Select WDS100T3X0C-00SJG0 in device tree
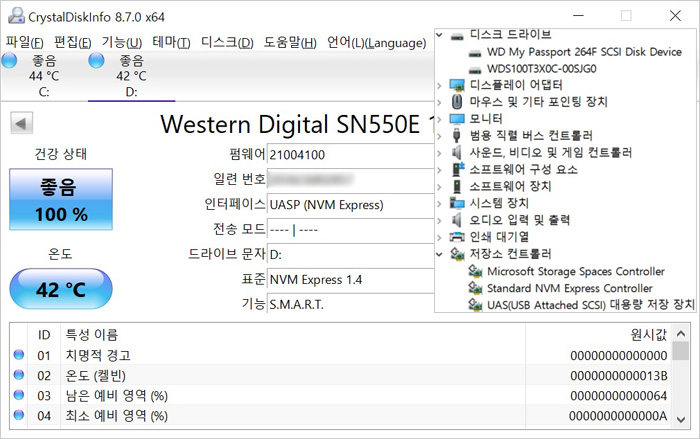This screenshot has width=700, height=439. (542, 69)
